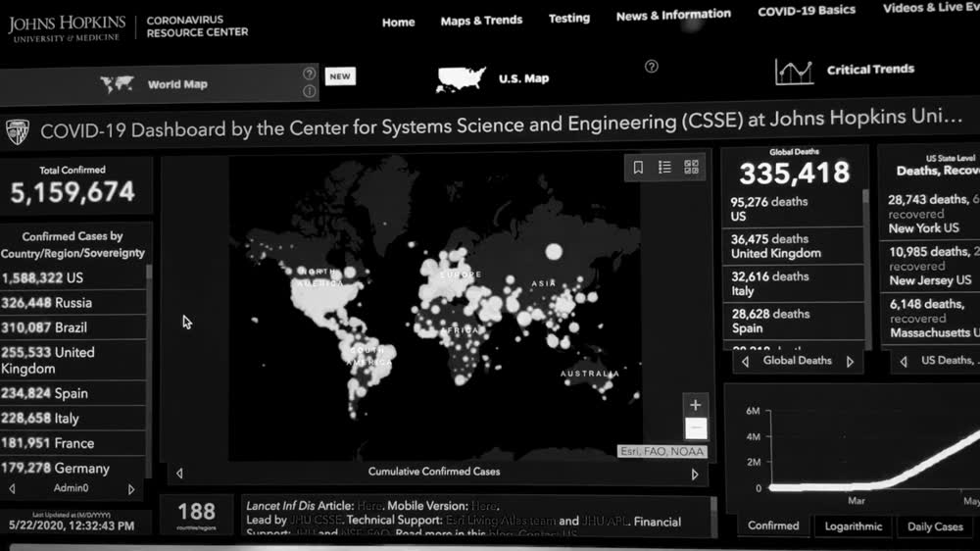Show next map after Cumulative Confirmed Cases
This screenshot has width=980, height=551.
pos(695,475)
